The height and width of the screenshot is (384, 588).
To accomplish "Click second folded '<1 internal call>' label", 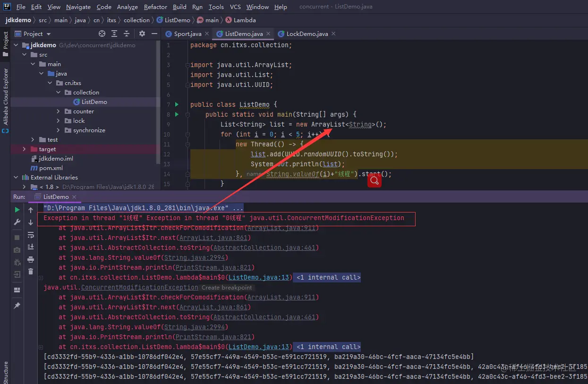I will click(x=327, y=347).
